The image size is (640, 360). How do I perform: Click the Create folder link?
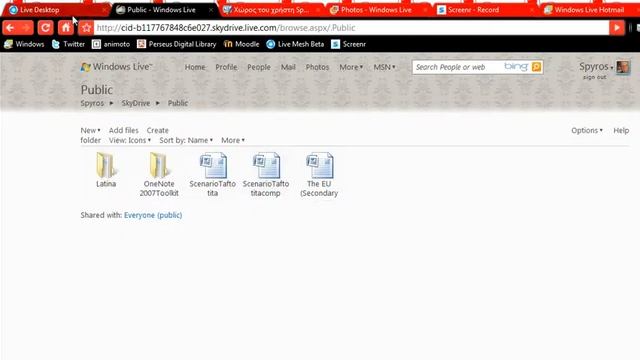coord(158,130)
